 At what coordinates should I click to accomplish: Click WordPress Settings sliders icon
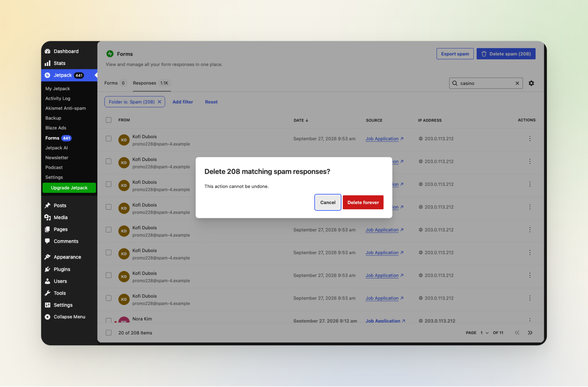coord(47,305)
